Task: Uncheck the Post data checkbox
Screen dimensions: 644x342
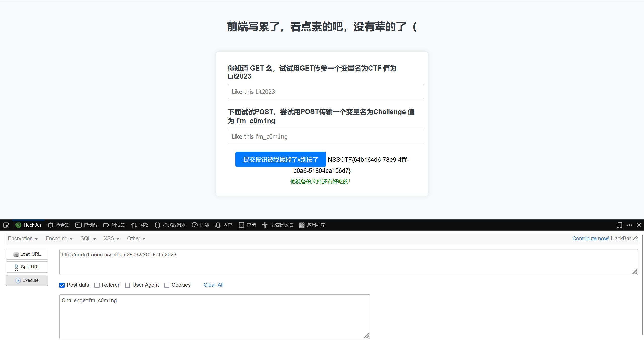Action: (x=62, y=285)
